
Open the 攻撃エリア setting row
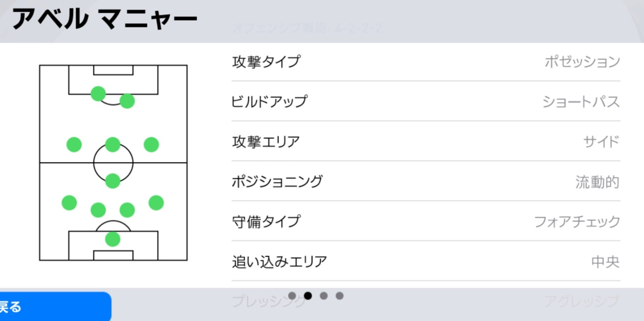point(426,142)
